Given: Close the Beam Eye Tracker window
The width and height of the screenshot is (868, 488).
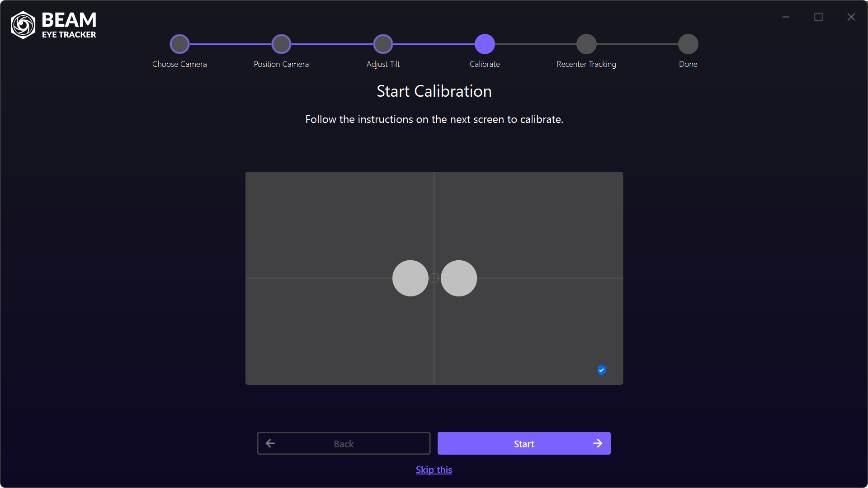Looking at the screenshot, I should (851, 17).
